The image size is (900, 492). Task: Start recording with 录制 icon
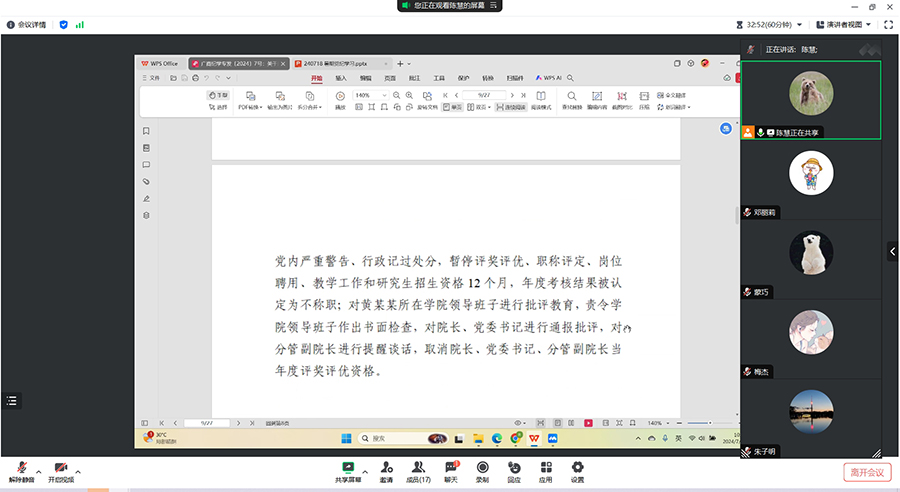[482, 469]
